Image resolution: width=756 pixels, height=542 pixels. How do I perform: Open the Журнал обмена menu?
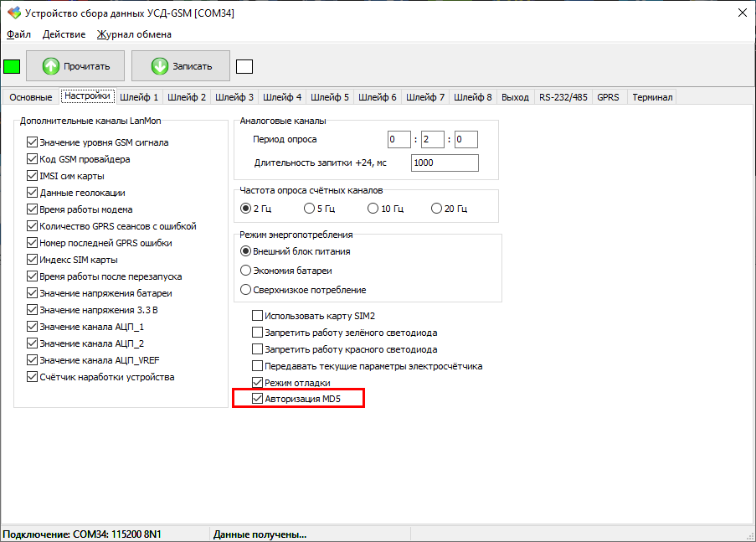point(134,34)
